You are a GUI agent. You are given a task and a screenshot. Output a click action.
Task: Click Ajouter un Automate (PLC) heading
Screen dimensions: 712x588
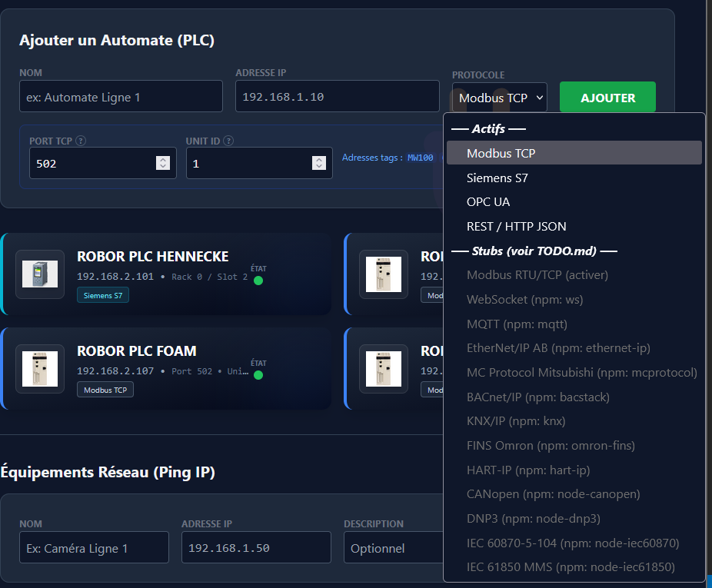click(x=117, y=40)
